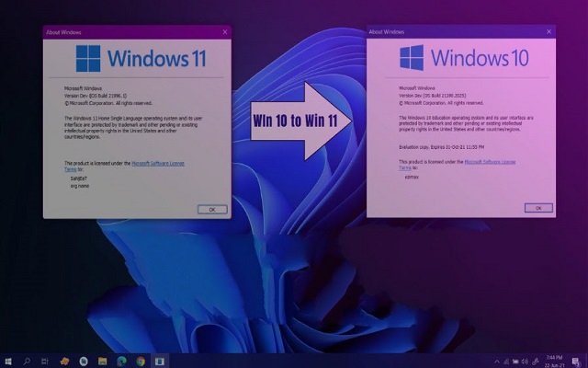Click the 'SaNjEeT' licensee name
588x368 pixels.
click(79, 178)
